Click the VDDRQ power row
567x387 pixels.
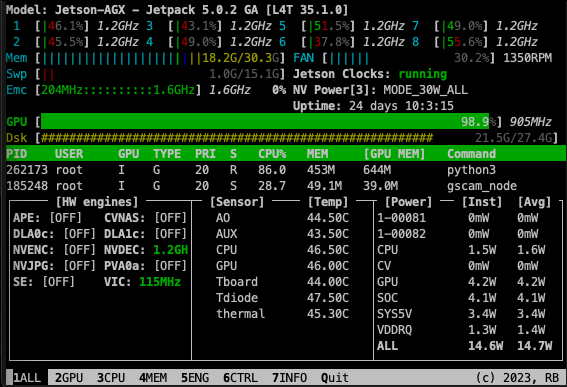click(x=461, y=329)
